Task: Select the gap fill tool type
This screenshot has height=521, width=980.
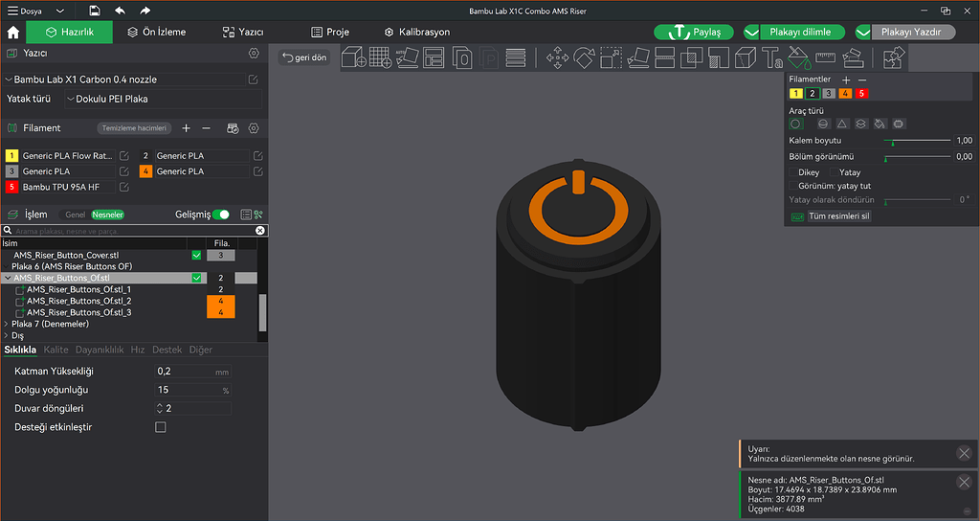Action: 898,124
